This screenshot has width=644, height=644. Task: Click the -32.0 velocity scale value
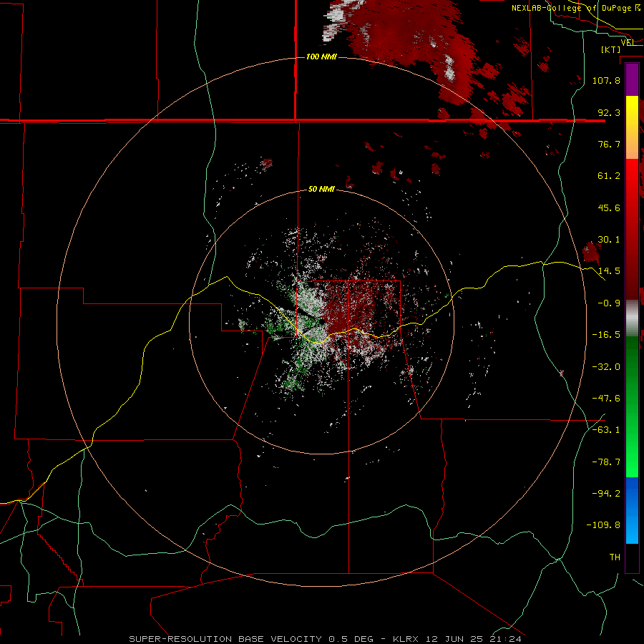(x=606, y=367)
